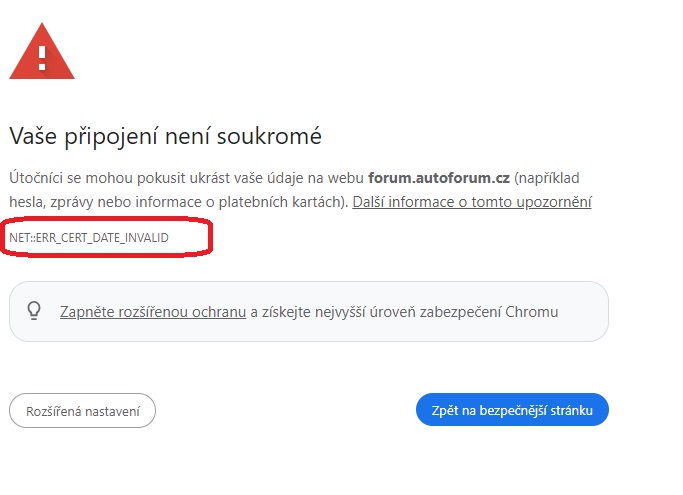The width and height of the screenshot is (683, 495).
Task: Follow the "Zapněte rozšířenou ochranu" link
Action: tap(152, 311)
